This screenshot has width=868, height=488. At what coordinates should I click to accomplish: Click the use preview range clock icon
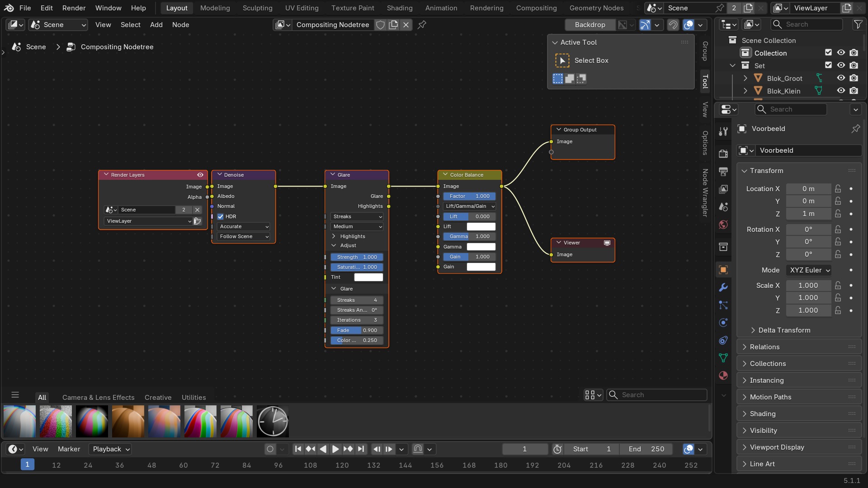tap(557, 449)
